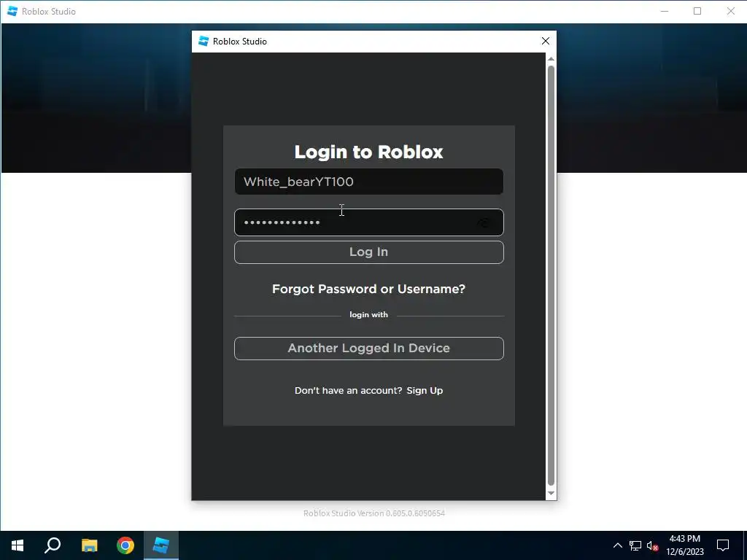This screenshot has width=747, height=560.
Task: Click the Roblox Studio Version text
Action: pyautogui.click(x=374, y=513)
